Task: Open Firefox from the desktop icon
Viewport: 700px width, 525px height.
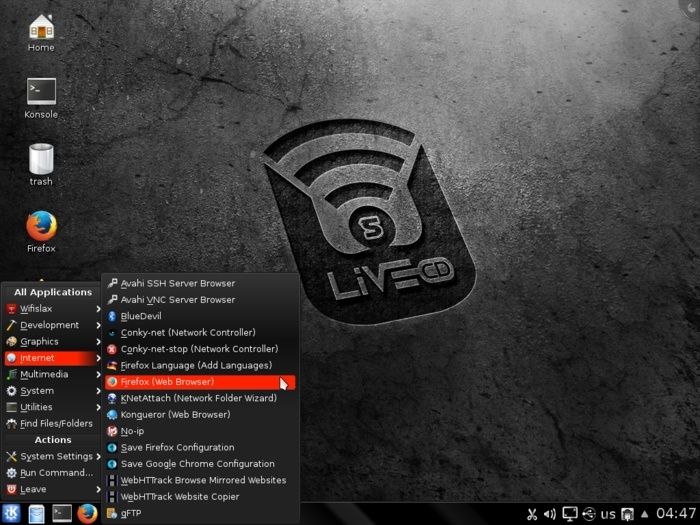Action: [x=41, y=232]
